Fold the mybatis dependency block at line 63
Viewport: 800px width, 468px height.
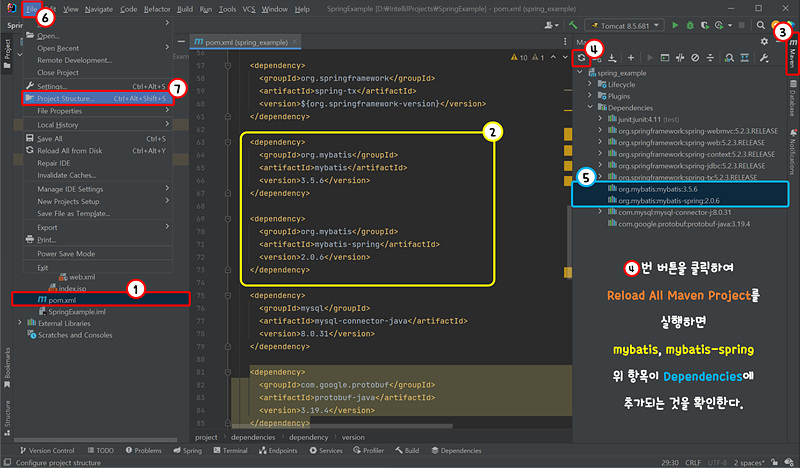click(x=228, y=142)
